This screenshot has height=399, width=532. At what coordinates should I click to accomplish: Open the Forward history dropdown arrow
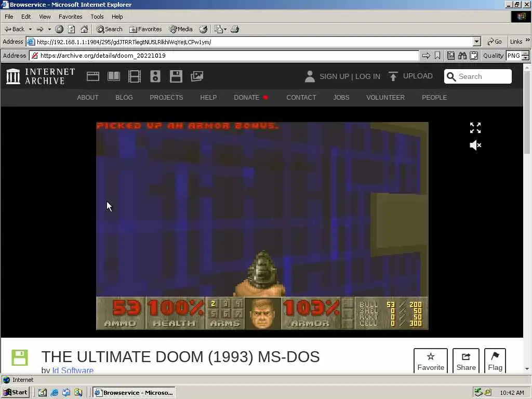click(x=49, y=29)
